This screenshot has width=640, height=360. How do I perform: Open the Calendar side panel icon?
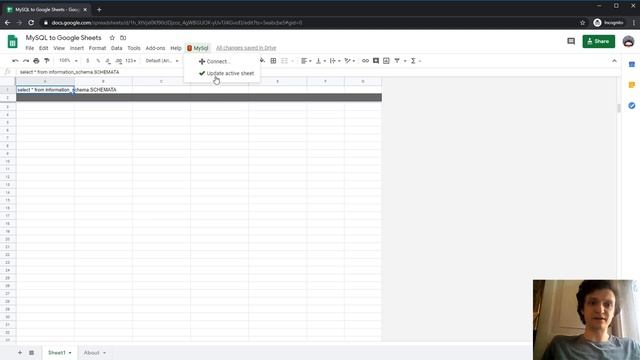point(632,64)
